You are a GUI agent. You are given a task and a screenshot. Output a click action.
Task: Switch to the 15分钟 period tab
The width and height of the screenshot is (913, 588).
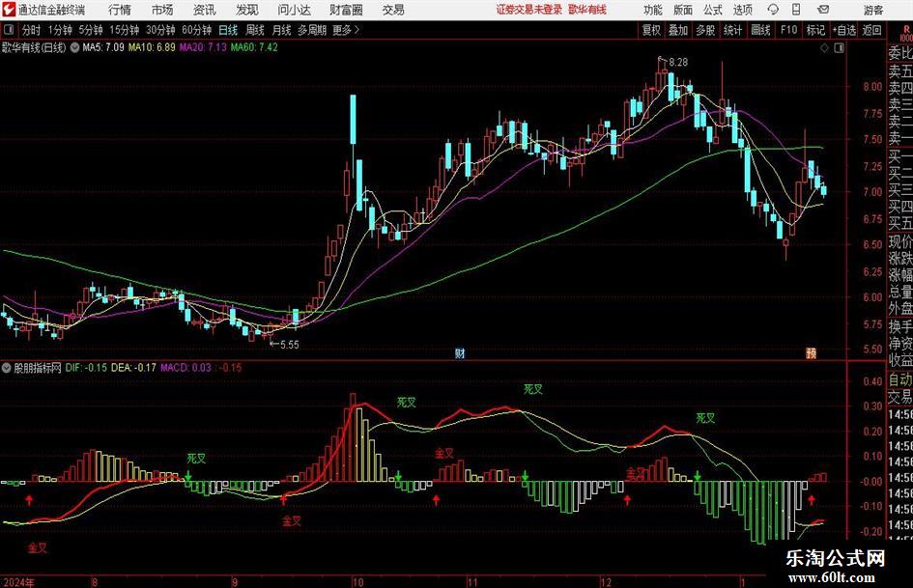click(x=125, y=30)
